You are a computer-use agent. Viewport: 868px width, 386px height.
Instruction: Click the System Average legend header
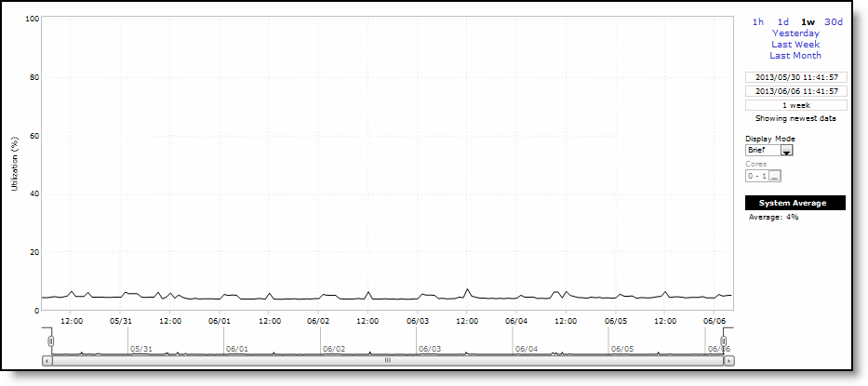[795, 203]
